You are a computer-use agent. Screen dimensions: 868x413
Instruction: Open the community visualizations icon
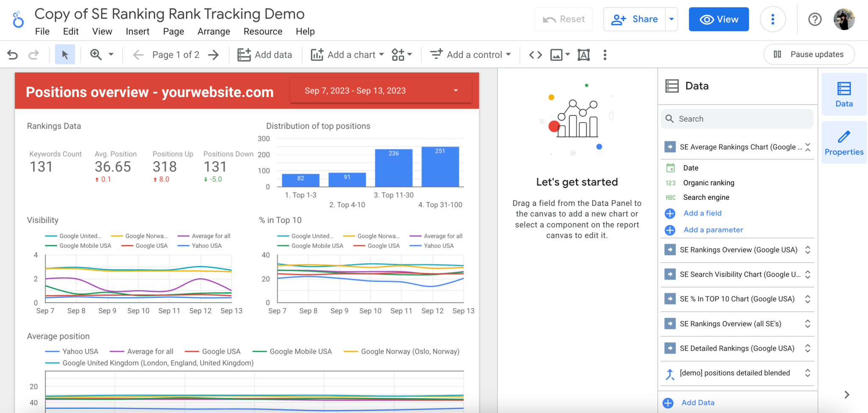[x=399, y=54]
